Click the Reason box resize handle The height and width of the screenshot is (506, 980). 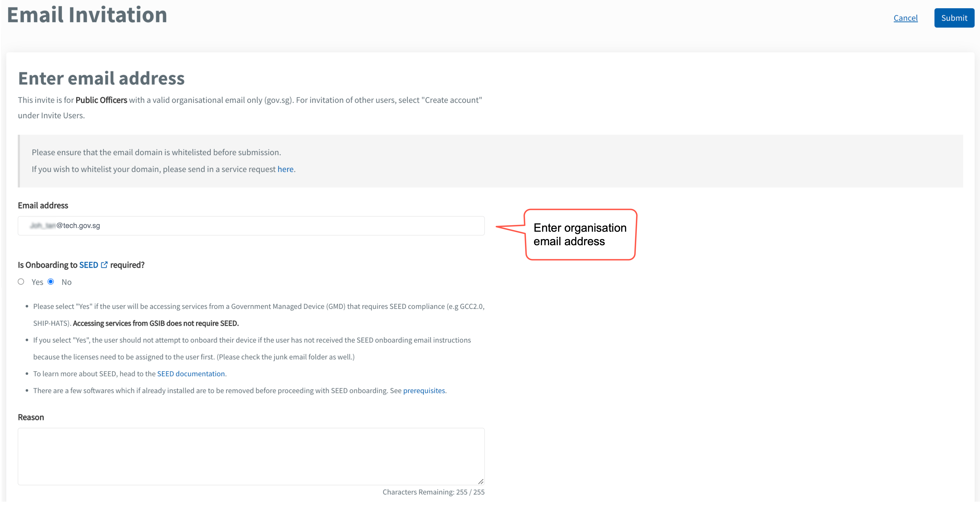481,481
